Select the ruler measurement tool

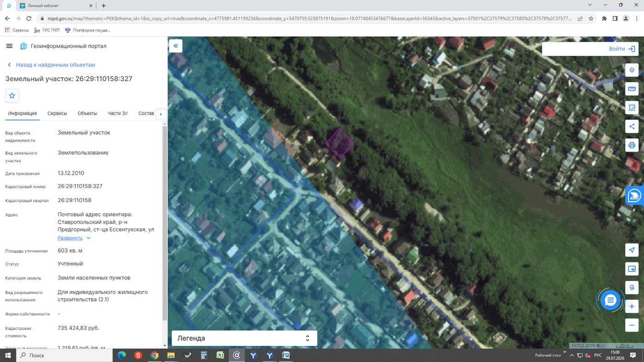[x=632, y=89]
